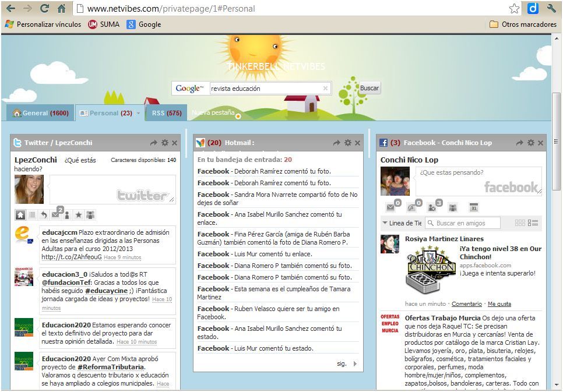Open email about Ruben Velasco friend request

(278, 313)
